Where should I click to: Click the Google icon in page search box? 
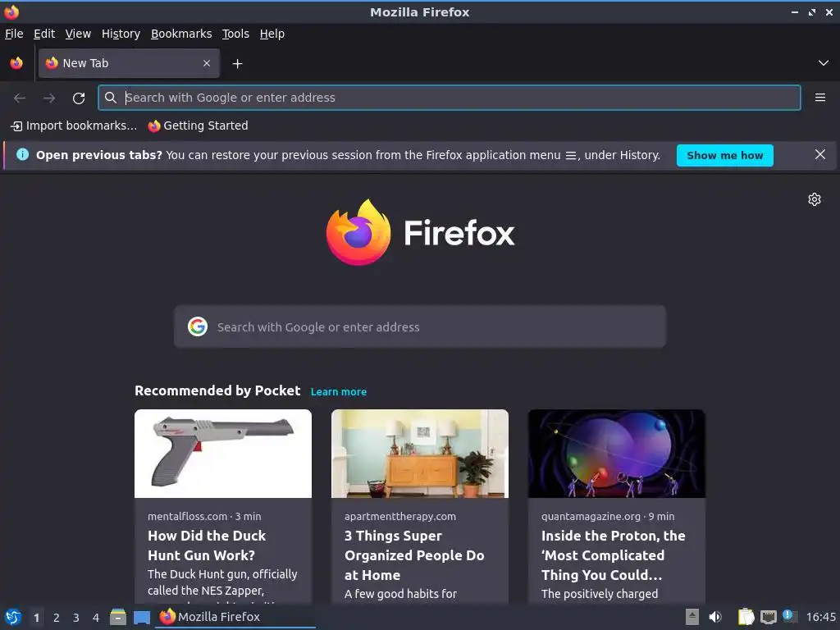198,326
